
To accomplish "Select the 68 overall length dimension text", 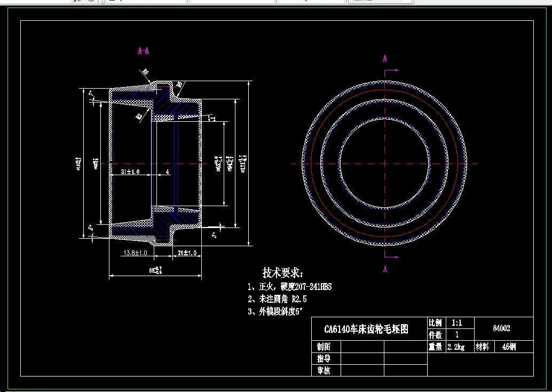I will click(155, 270).
